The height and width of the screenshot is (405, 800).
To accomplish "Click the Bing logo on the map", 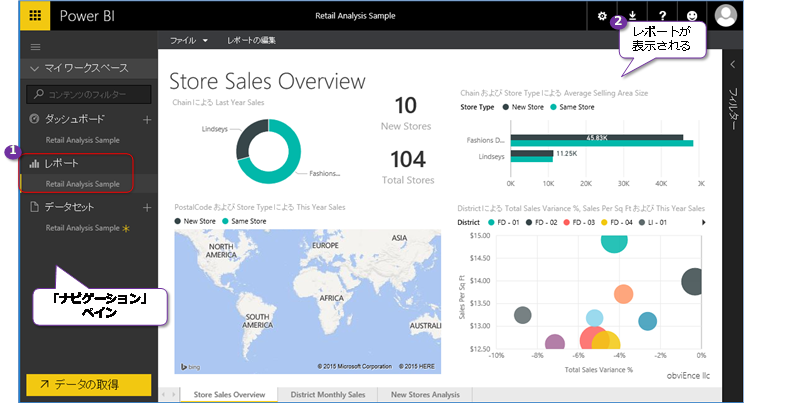I will point(191,367).
